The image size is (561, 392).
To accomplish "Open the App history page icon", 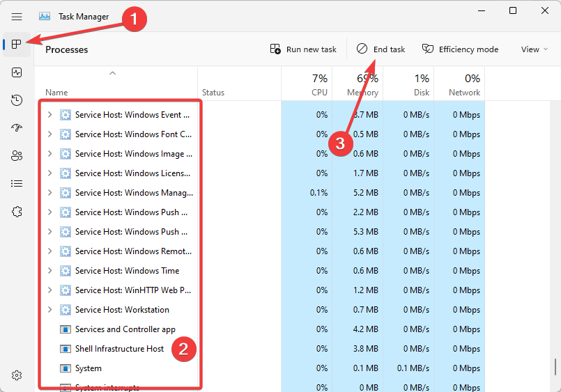I will coord(17,100).
